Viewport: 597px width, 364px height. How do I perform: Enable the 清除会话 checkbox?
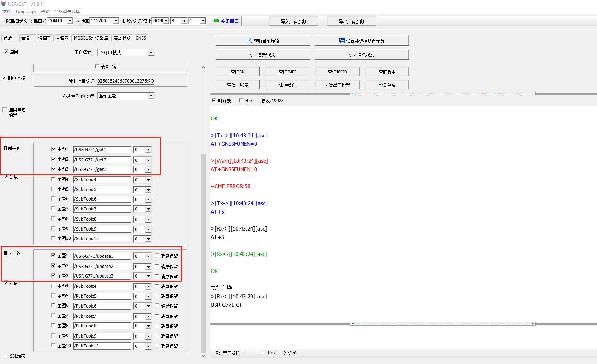97,66
